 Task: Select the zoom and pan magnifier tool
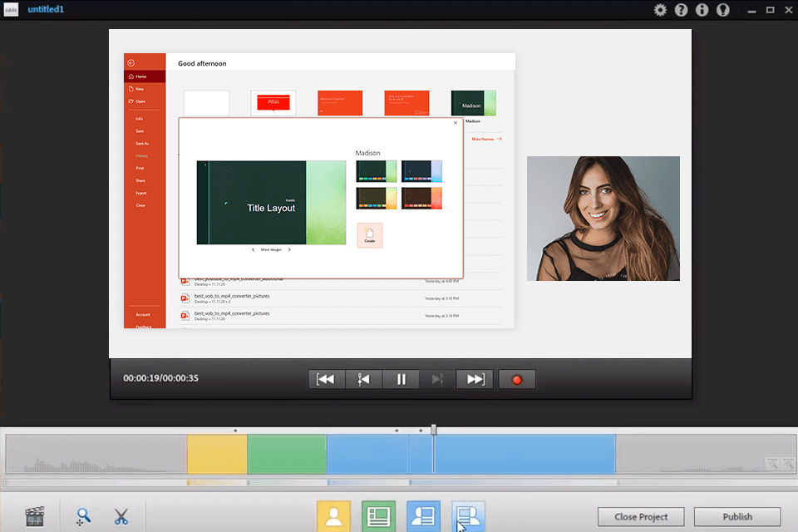pos(82,517)
